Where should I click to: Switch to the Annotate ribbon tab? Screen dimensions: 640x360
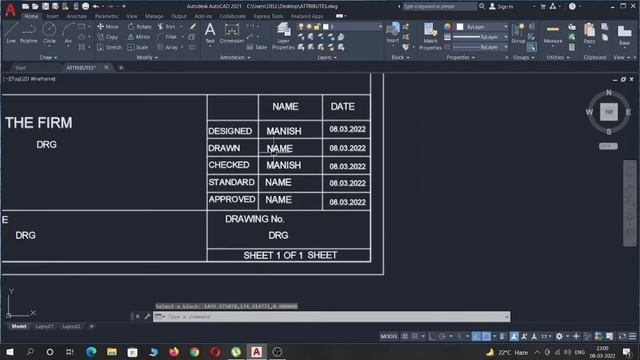pos(76,16)
